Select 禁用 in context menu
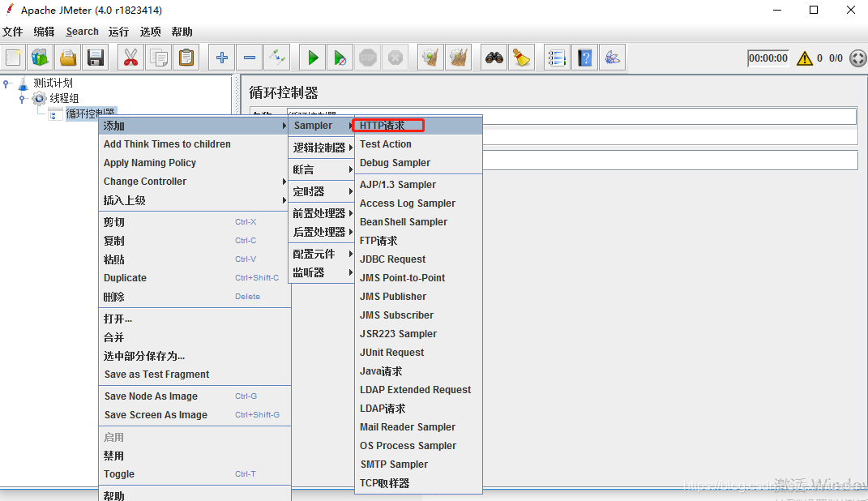Screen dimensions: 868x501 (195, 456)
